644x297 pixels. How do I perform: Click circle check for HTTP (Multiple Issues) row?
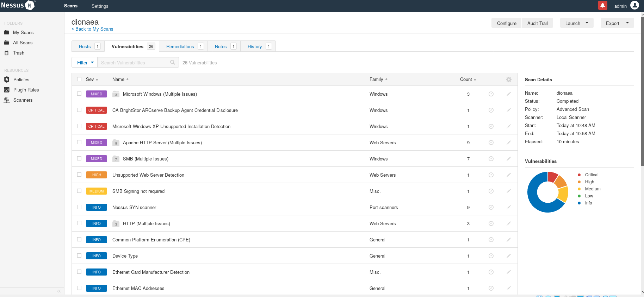(491, 223)
